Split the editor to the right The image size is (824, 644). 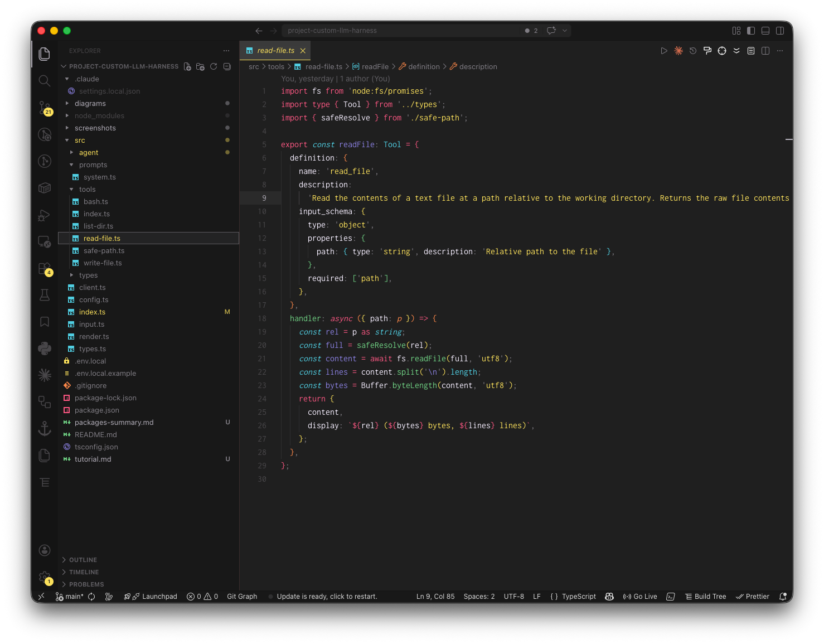765,51
